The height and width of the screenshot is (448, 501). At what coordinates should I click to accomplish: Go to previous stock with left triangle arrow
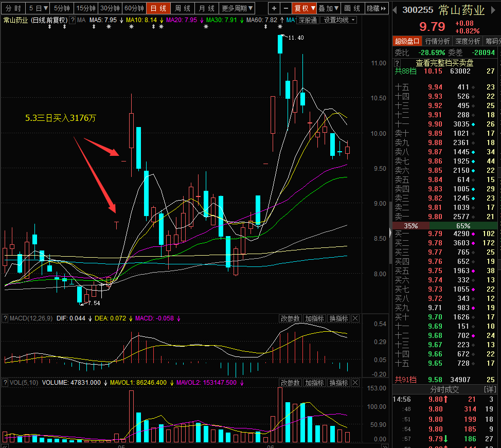click(395, 10)
